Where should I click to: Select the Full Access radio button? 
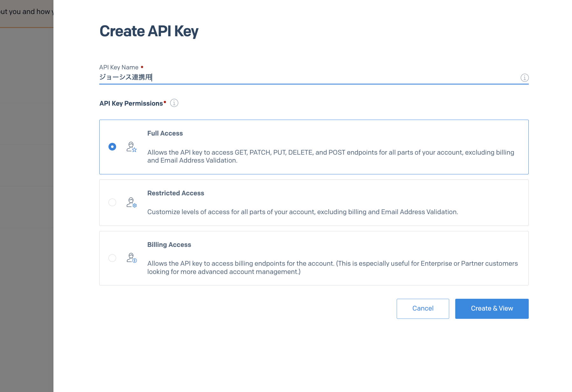(112, 147)
